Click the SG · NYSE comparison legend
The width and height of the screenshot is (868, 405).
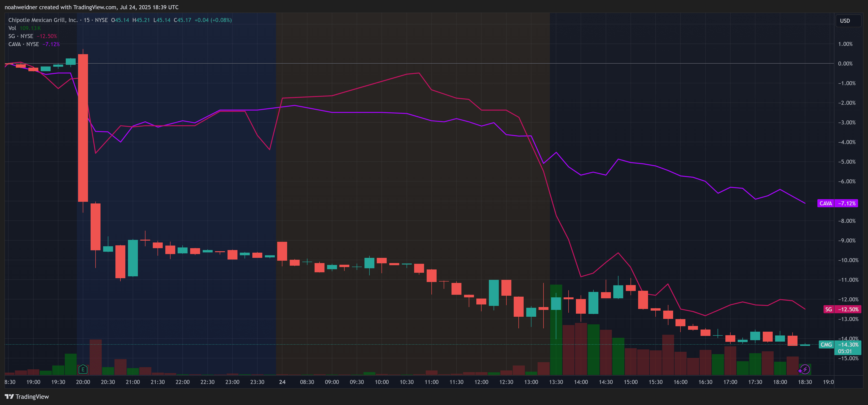coord(21,36)
